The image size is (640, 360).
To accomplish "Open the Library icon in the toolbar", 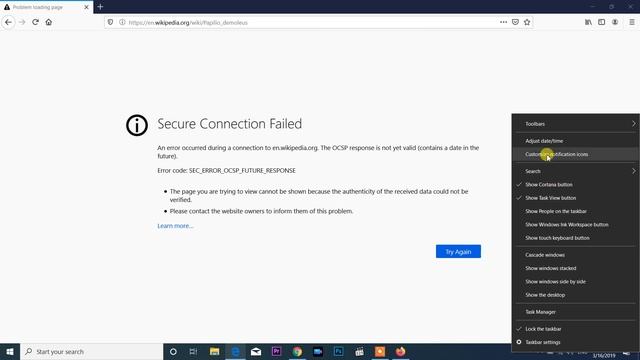I will pyautogui.click(x=588, y=22).
